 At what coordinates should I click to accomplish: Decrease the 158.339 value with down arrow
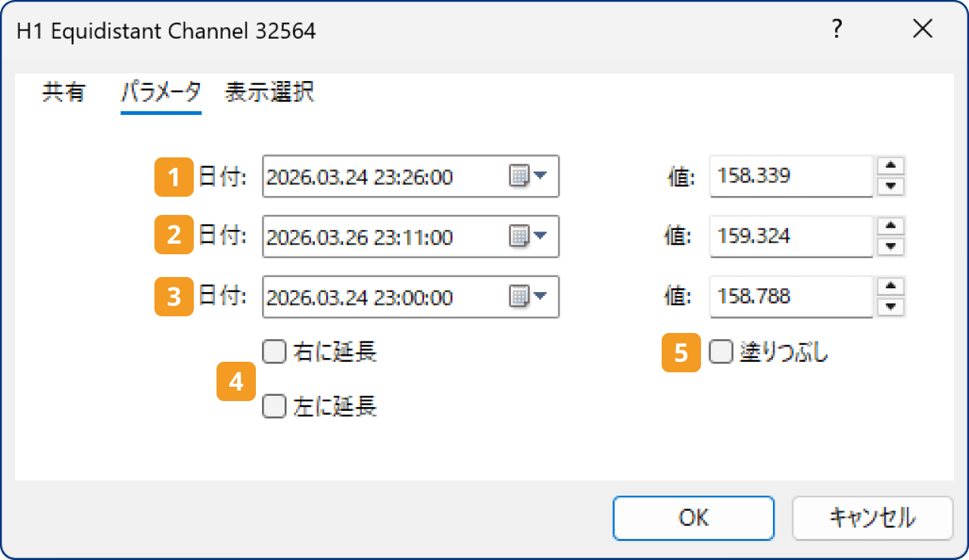click(891, 186)
